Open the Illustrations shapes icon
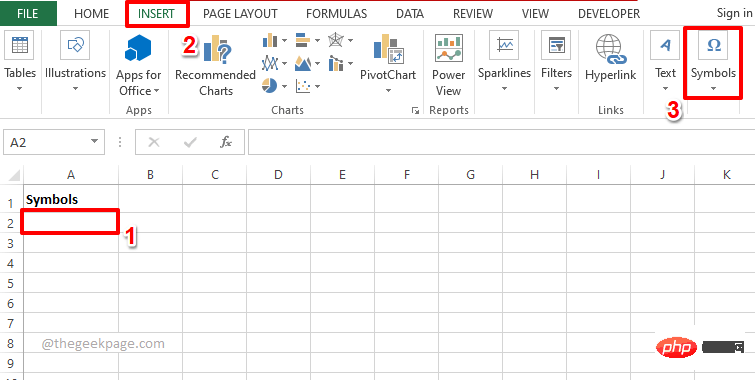Screen dimensions: 755x380 75,45
